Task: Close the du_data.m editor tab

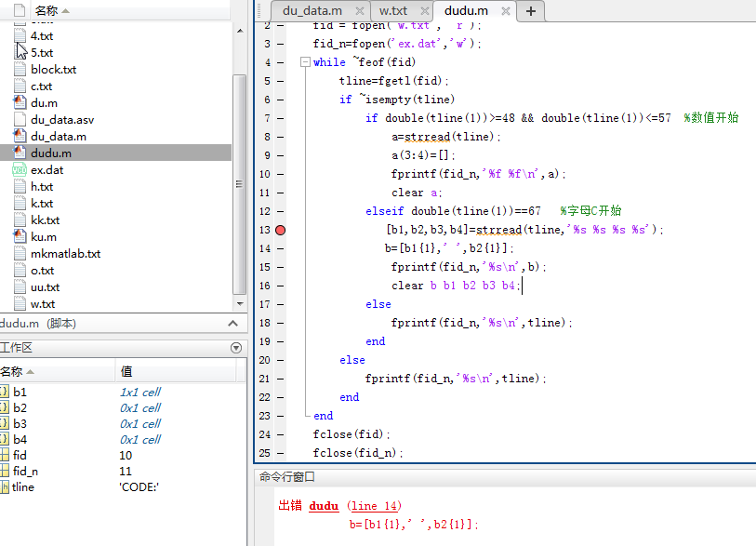Action: pyautogui.click(x=360, y=11)
